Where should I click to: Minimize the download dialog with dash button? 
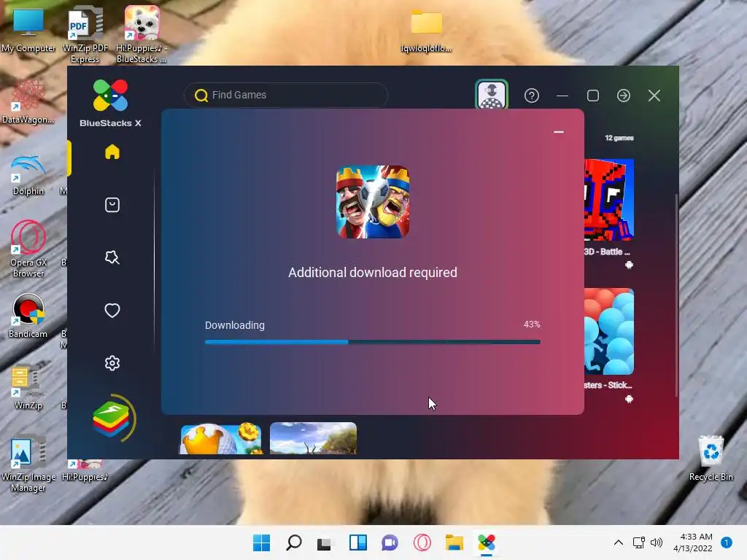pyautogui.click(x=559, y=132)
